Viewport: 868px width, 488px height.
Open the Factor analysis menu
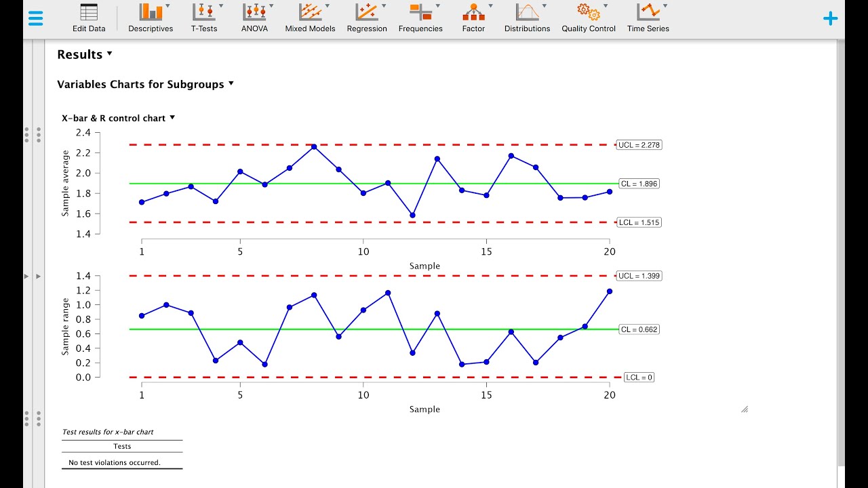(x=473, y=18)
